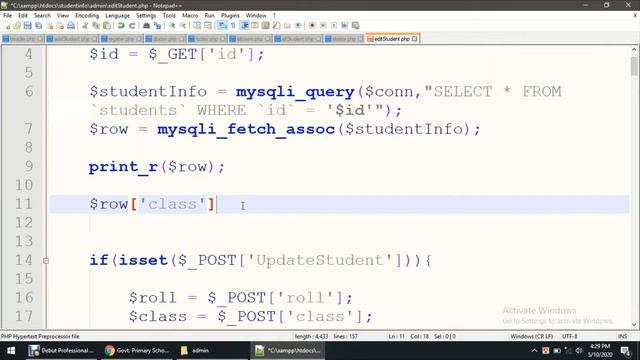Click the Copy toolbar icon
This screenshot has height=360, width=640.
coord(96,26)
